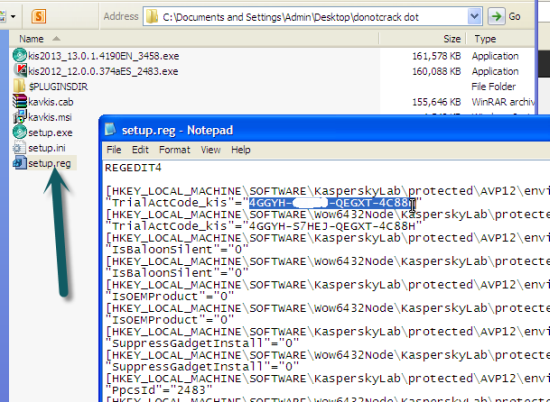Select file name kis2013_13.0.1.4190EN_3458.exe
The image size is (550, 402).
[103, 56]
